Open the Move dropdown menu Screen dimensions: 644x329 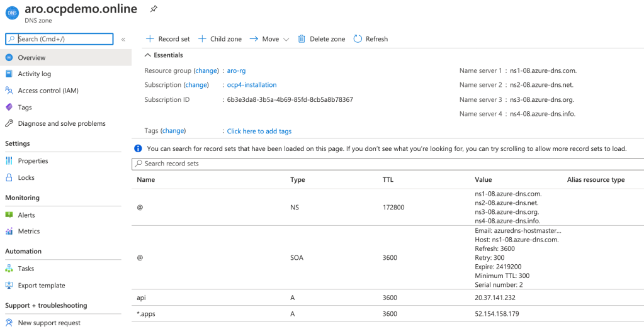269,39
